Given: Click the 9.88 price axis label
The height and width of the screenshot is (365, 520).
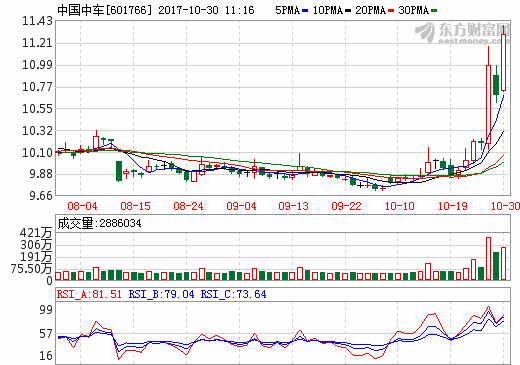Looking at the screenshot, I should click(41, 174).
